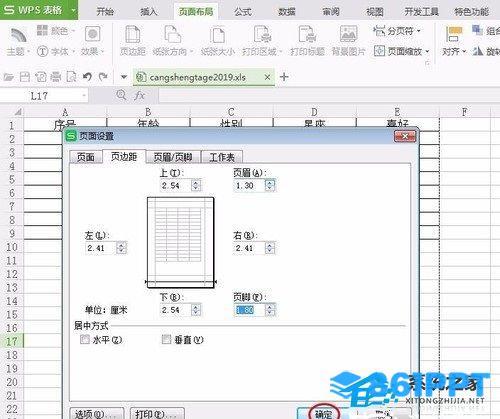Click the 纸张方向 paper orientation icon

click(173, 34)
